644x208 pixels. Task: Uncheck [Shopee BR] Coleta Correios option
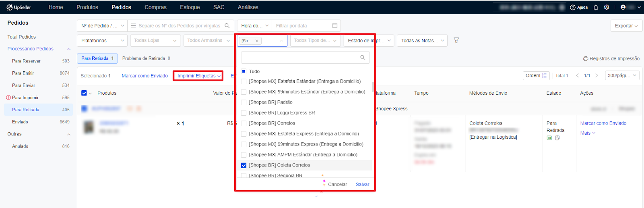[244, 165]
